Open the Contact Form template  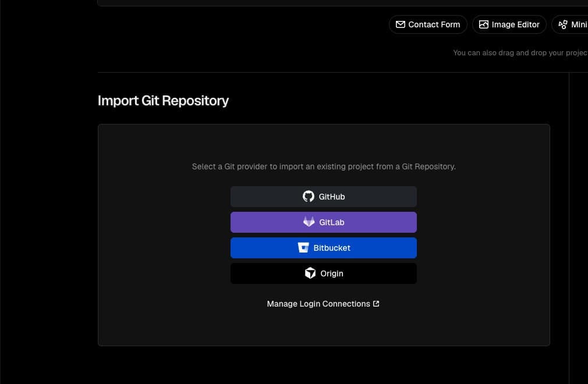pos(428,24)
